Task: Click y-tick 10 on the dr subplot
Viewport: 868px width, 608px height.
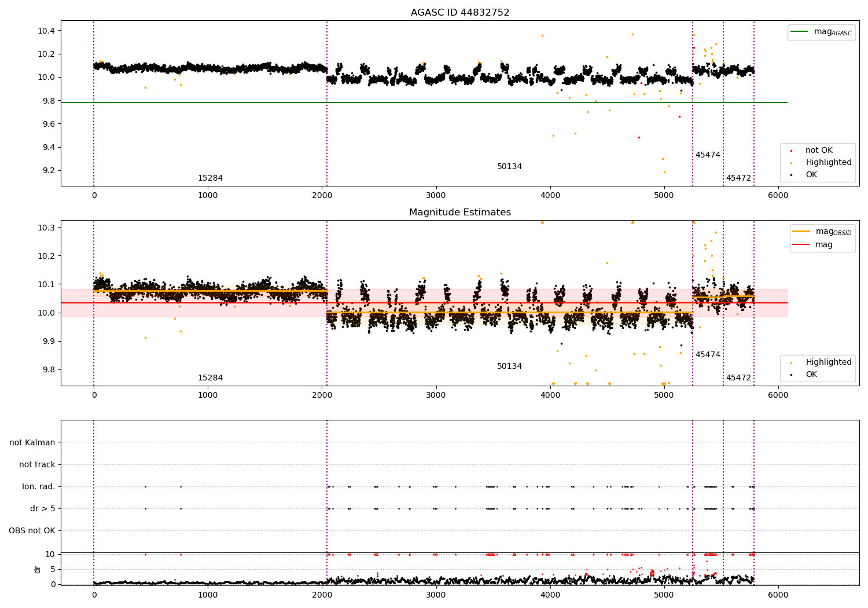Action: [50, 554]
